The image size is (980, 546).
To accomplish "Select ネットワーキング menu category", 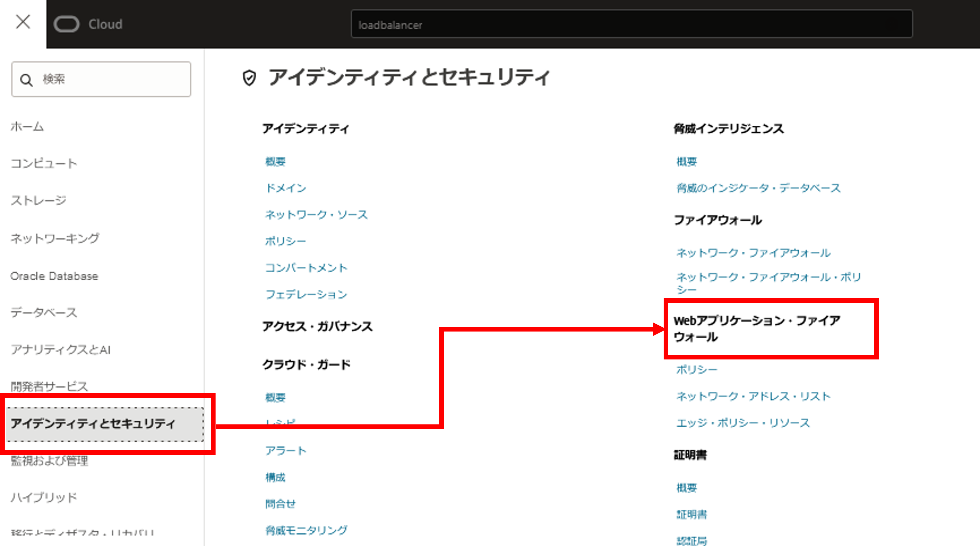I will [55, 238].
